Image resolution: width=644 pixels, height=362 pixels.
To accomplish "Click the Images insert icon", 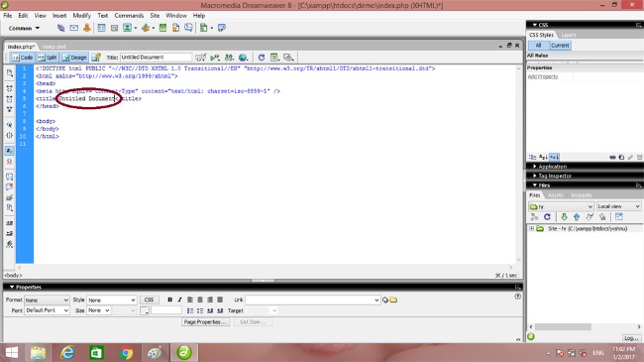I will click(x=128, y=28).
